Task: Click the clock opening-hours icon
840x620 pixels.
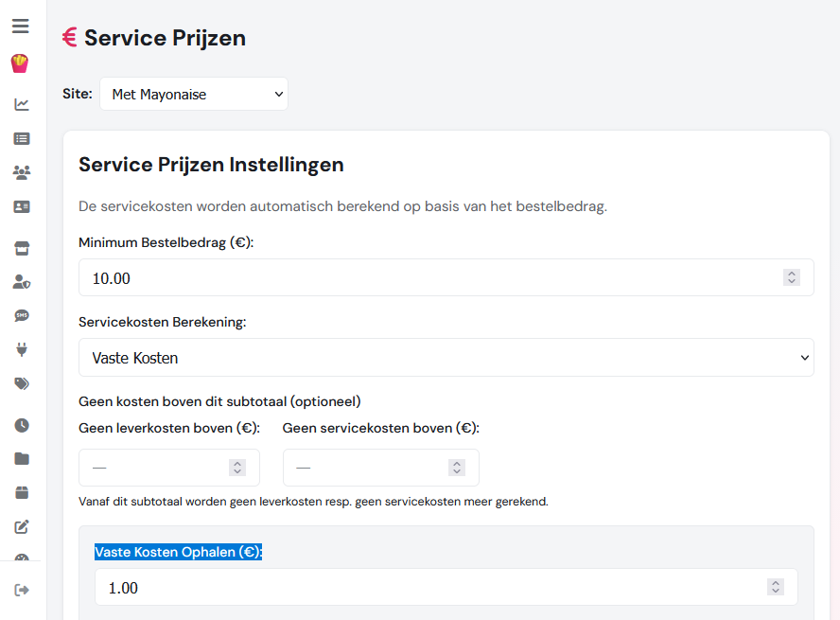Action: pos(21,425)
